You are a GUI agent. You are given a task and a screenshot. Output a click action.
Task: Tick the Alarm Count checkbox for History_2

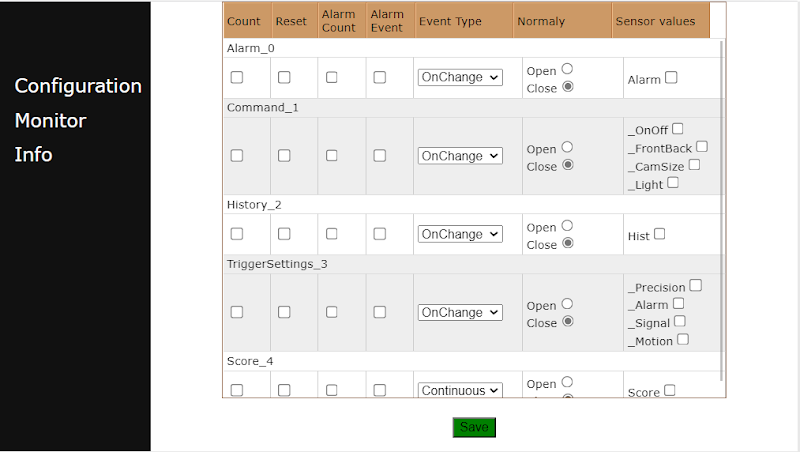[332, 234]
